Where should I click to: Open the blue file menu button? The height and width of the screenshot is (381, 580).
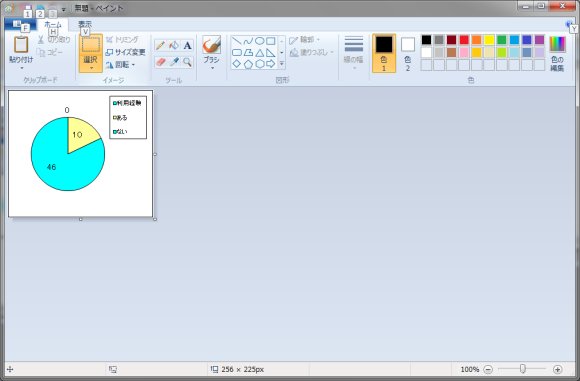click(x=20, y=24)
